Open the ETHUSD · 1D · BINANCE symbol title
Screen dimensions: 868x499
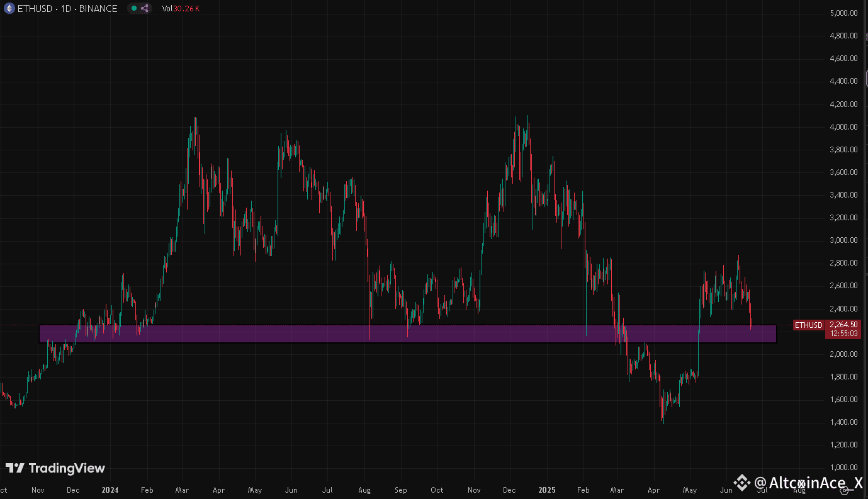(x=67, y=8)
